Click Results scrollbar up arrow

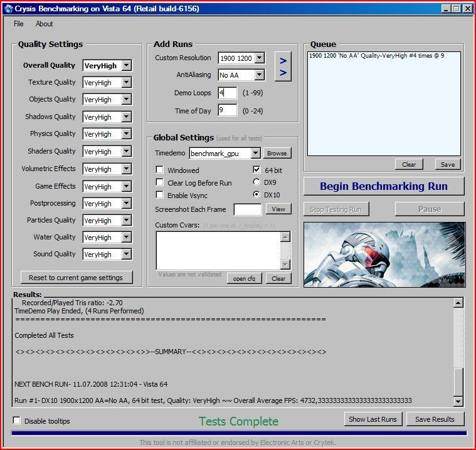(458, 303)
